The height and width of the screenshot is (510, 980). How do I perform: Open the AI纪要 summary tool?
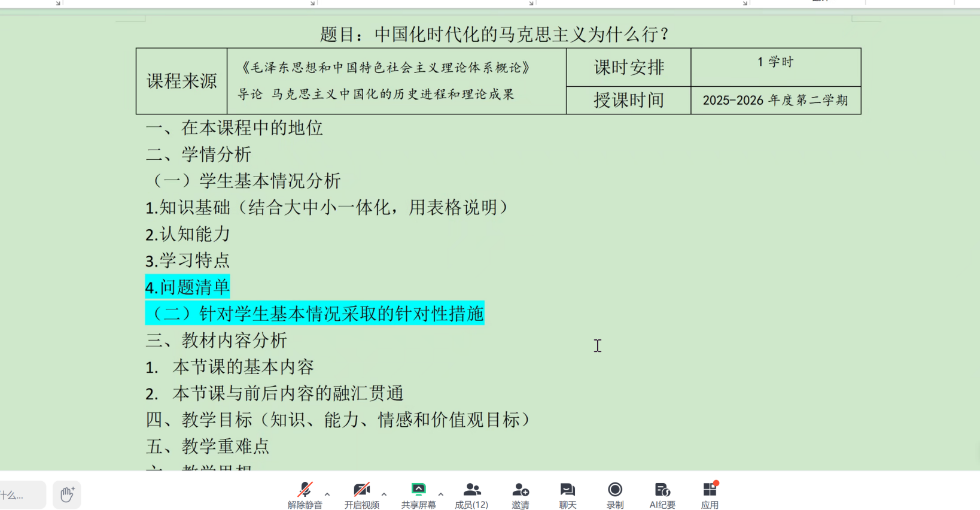pyautogui.click(x=662, y=494)
